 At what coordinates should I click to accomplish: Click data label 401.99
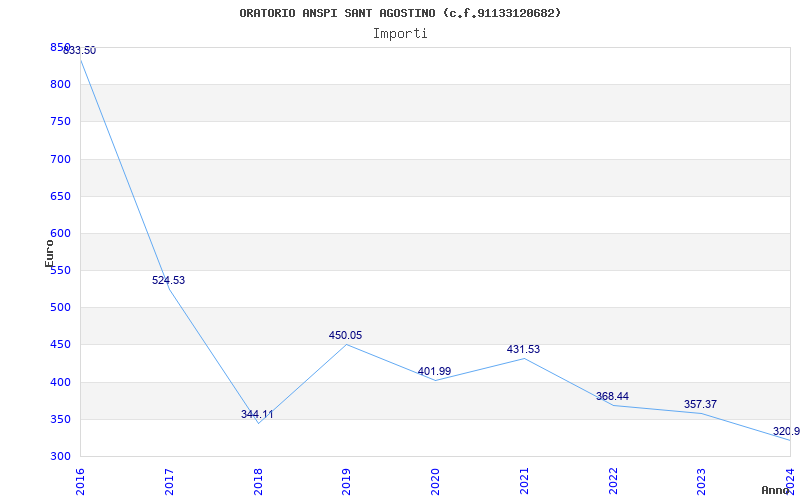[x=434, y=371]
